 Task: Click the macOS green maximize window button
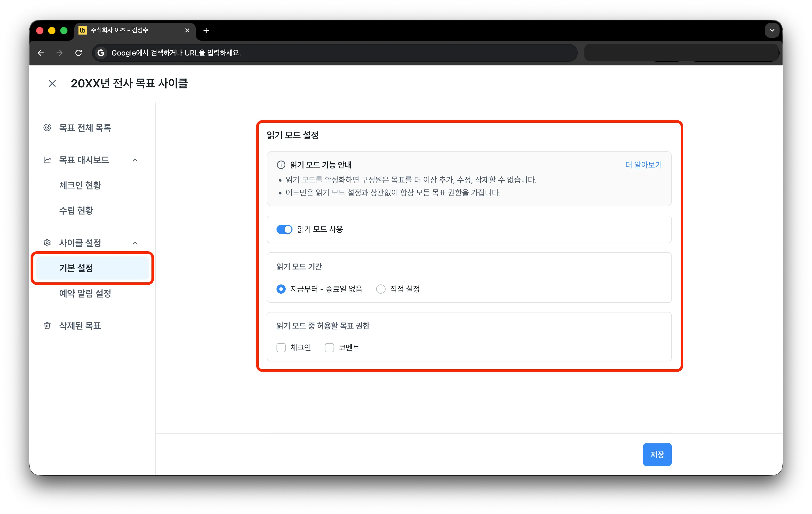(x=64, y=30)
